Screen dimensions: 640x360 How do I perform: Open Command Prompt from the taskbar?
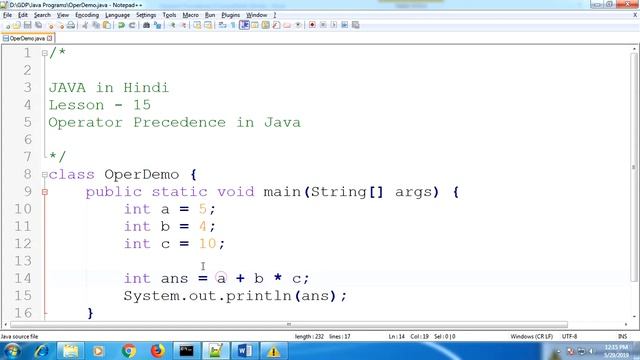point(187,351)
